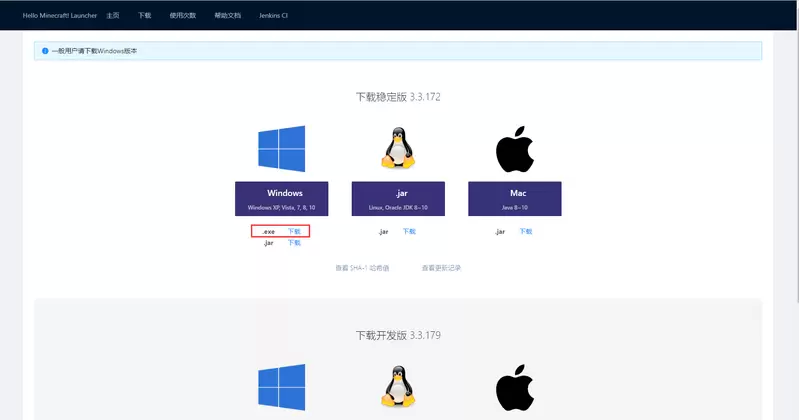The width and height of the screenshot is (799, 420).
Task: Open the 使用次数 menu item
Action: coord(183,15)
